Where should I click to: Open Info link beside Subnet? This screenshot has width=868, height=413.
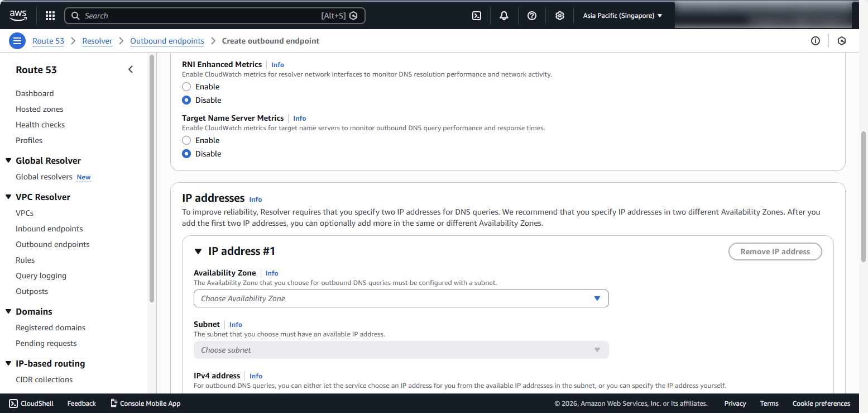236,325
